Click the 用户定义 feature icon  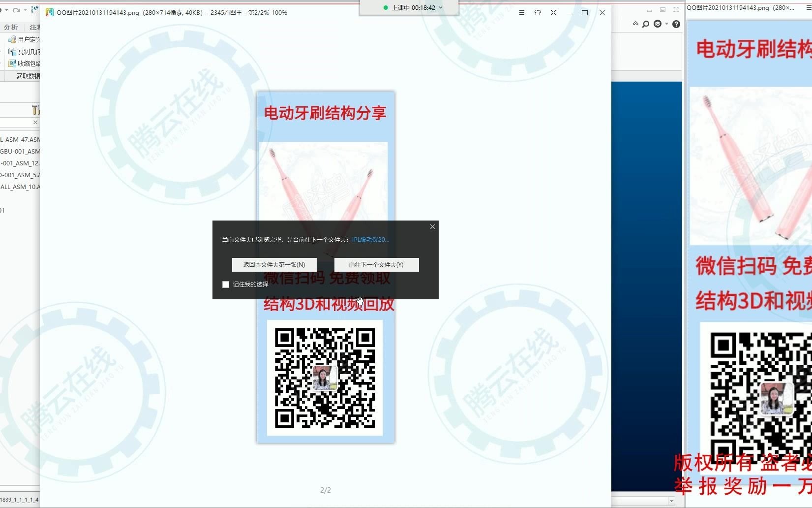(12, 39)
